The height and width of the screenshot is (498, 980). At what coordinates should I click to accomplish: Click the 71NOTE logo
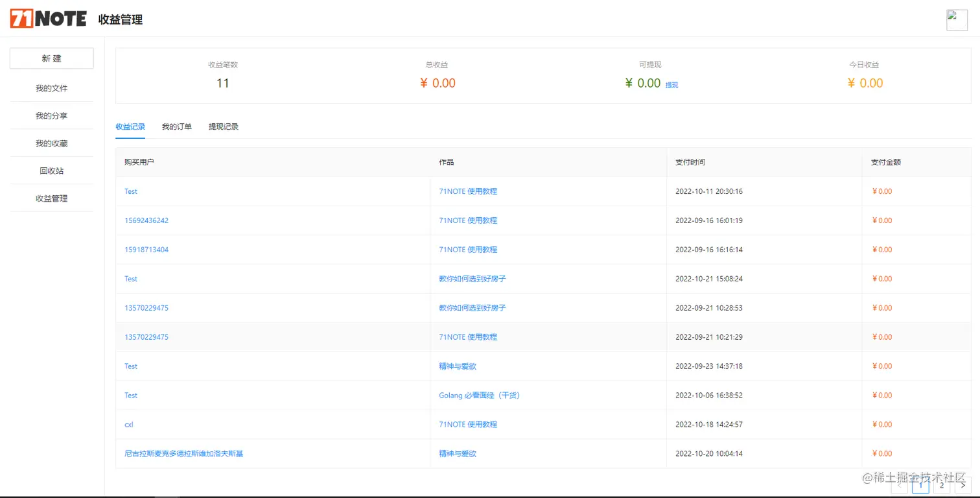48,19
